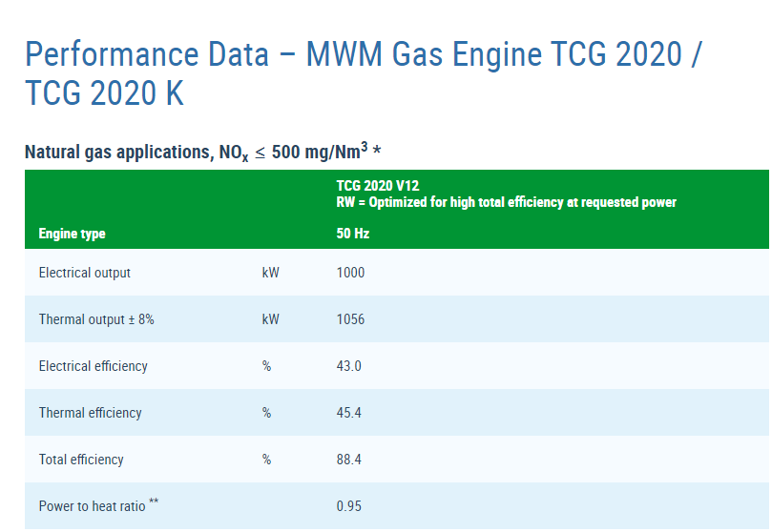Click the 'TCG 2020 V12' header text
This screenshot has width=772, height=532.
(x=378, y=186)
